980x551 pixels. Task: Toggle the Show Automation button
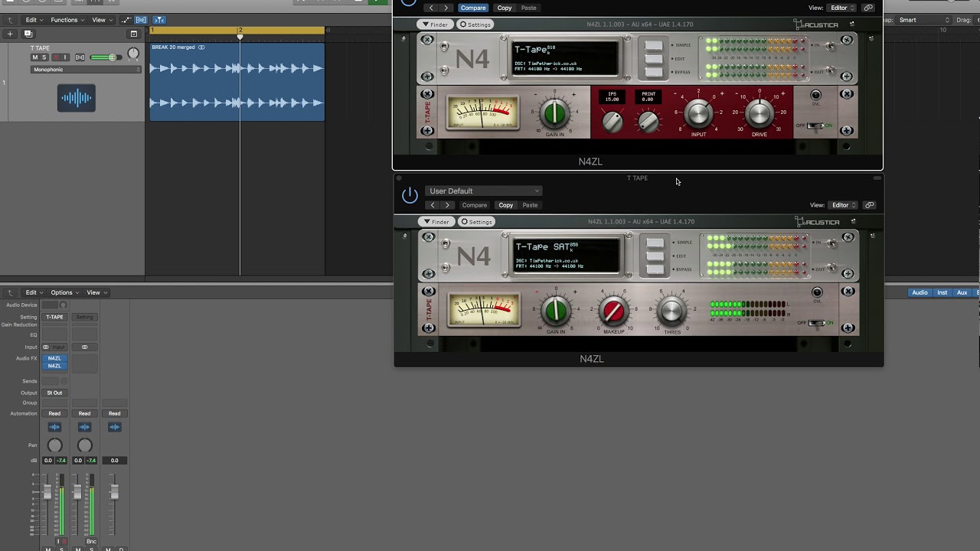[x=125, y=20]
